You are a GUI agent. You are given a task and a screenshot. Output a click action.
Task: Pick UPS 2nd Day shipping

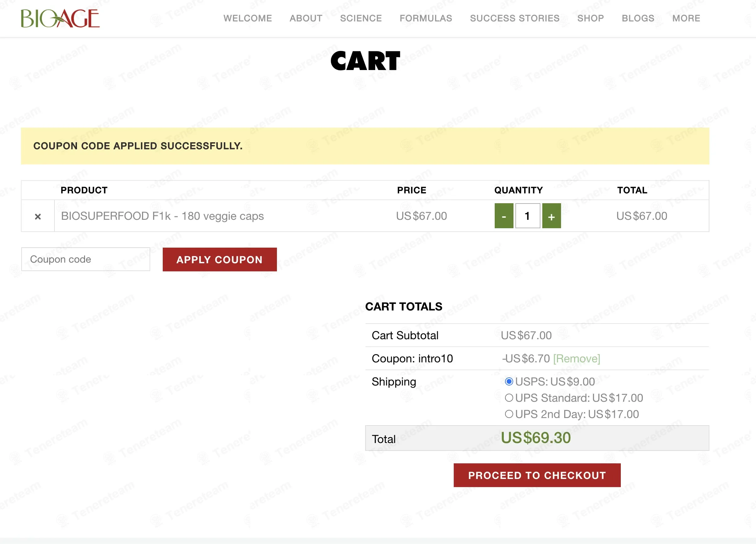(x=509, y=414)
